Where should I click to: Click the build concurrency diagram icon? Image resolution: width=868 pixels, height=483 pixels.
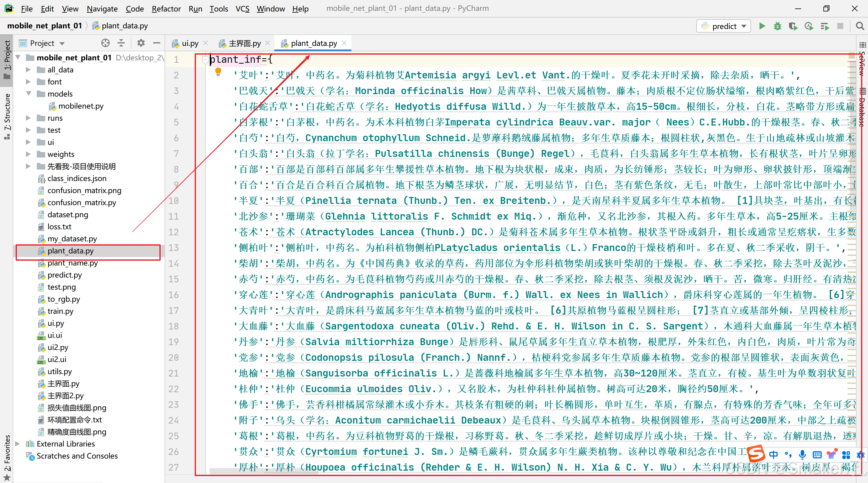click(x=825, y=26)
